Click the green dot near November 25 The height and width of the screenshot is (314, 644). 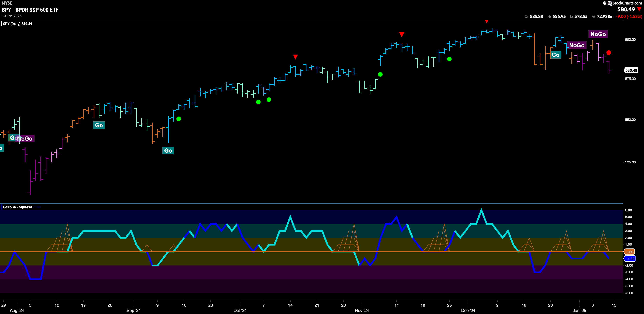pos(449,59)
